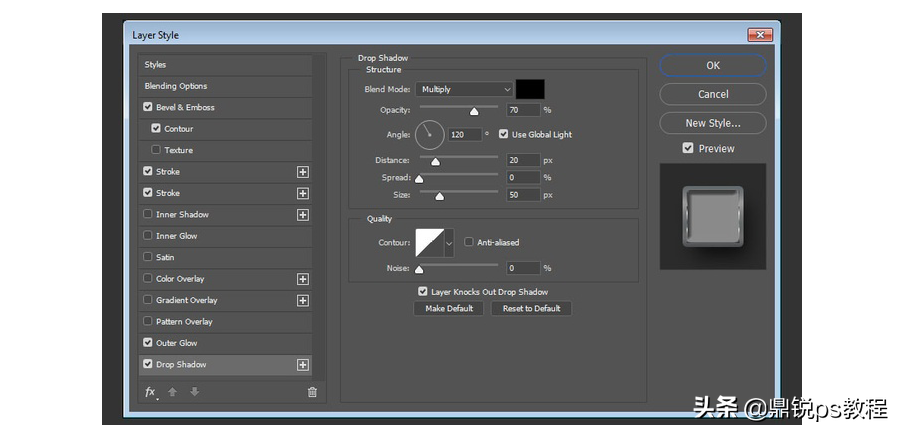Click the Size value field showing 50

click(x=523, y=195)
